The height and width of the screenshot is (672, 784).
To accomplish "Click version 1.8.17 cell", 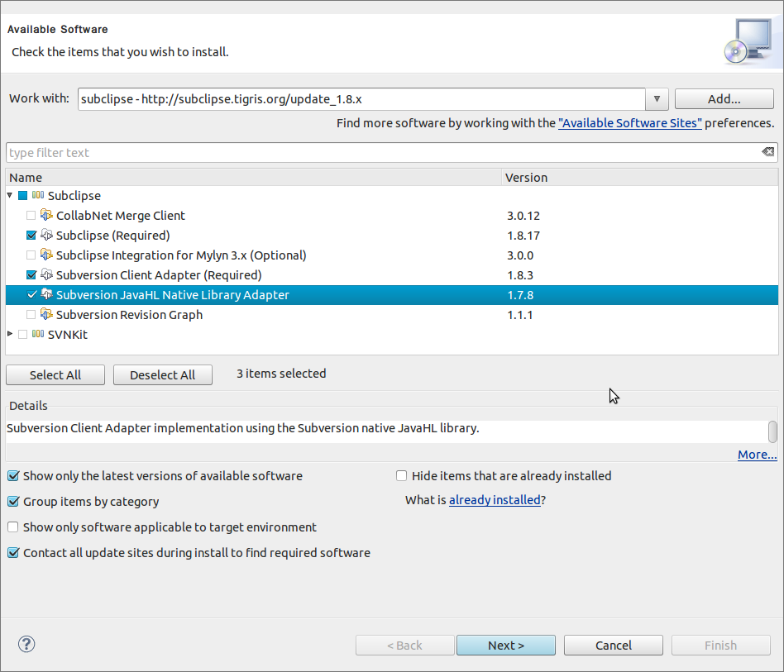I will click(523, 236).
